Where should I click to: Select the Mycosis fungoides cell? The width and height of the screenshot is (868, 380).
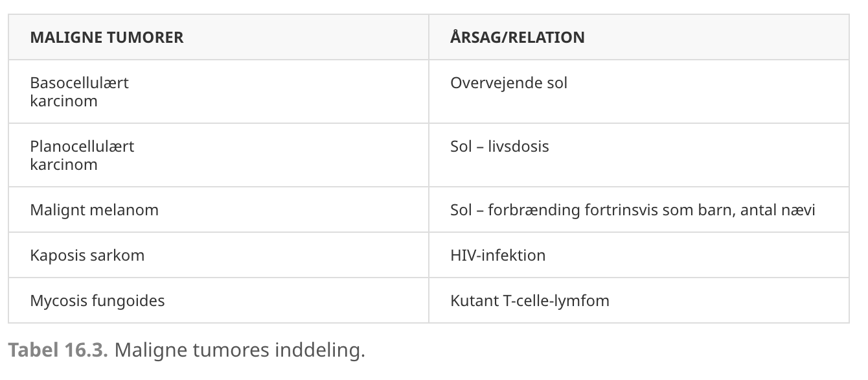(218, 300)
